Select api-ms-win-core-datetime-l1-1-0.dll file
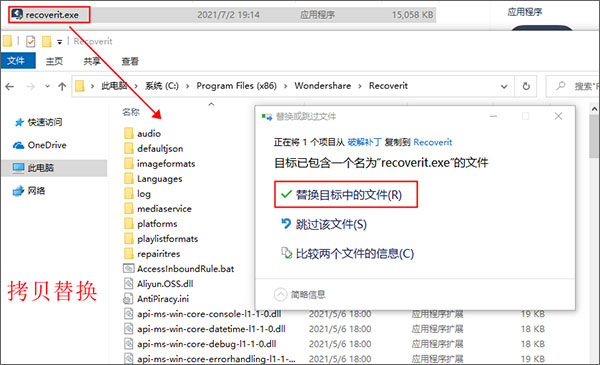600x365 pixels. click(205, 329)
